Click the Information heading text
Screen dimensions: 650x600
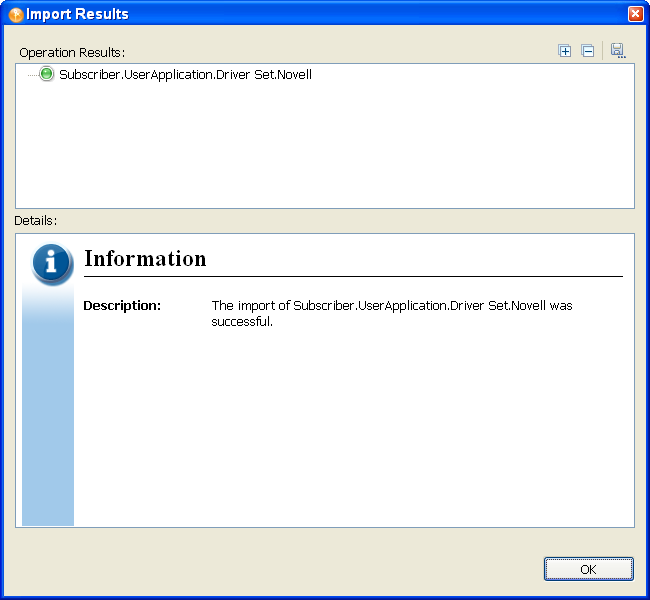click(145, 259)
